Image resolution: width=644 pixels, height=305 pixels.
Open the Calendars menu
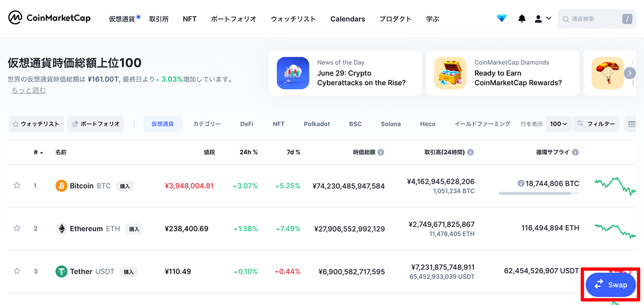(x=348, y=19)
